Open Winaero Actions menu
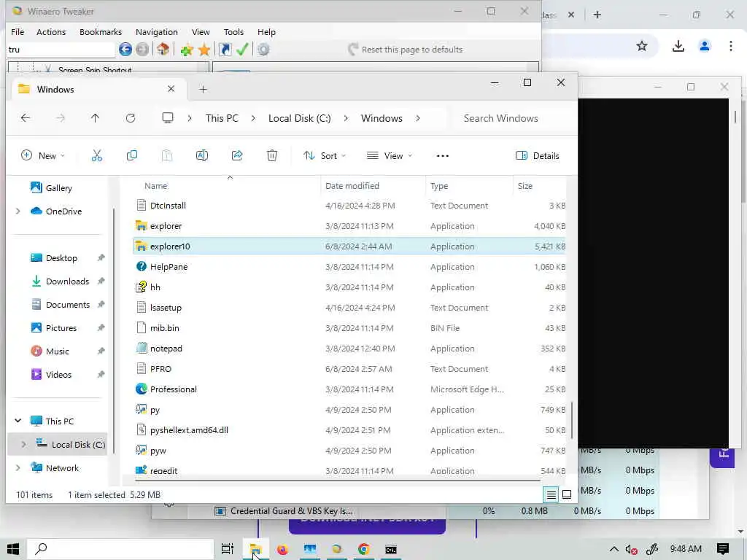 [51, 32]
